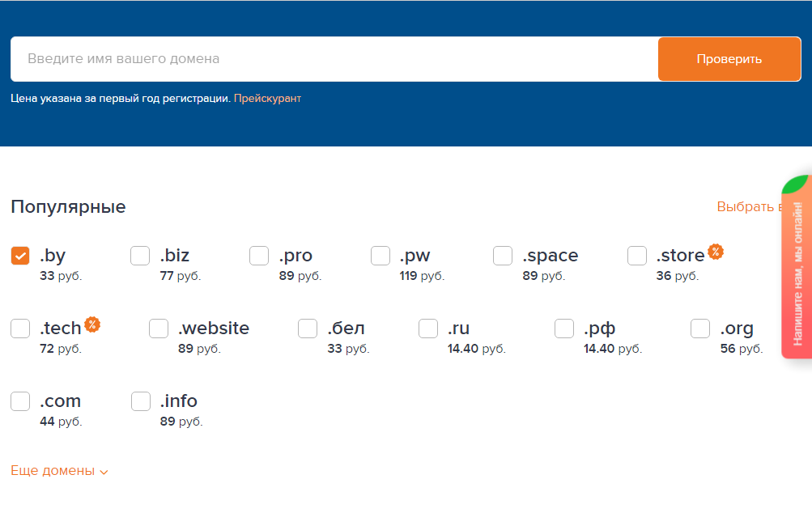Check the .ru domain checkbox
Viewport: 812px width, 513px height.
(x=428, y=329)
